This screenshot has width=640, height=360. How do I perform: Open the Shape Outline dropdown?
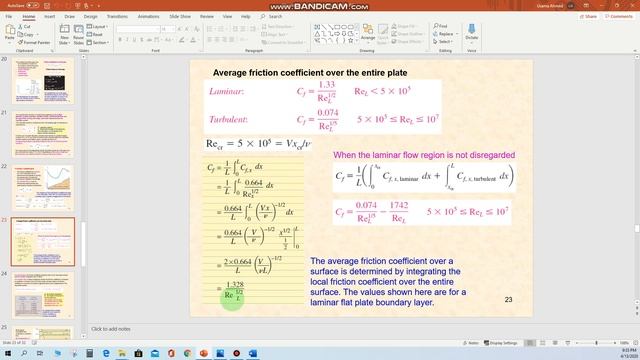(x=407, y=34)
